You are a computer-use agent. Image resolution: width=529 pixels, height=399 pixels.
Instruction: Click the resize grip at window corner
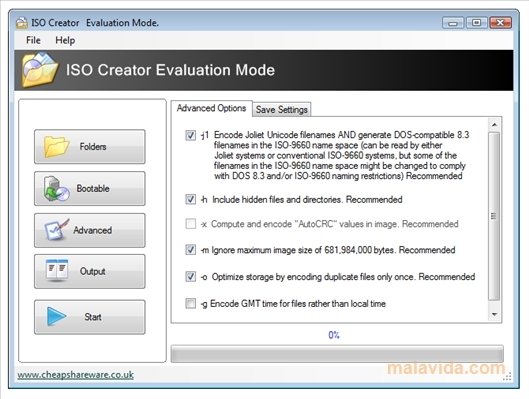507,376
